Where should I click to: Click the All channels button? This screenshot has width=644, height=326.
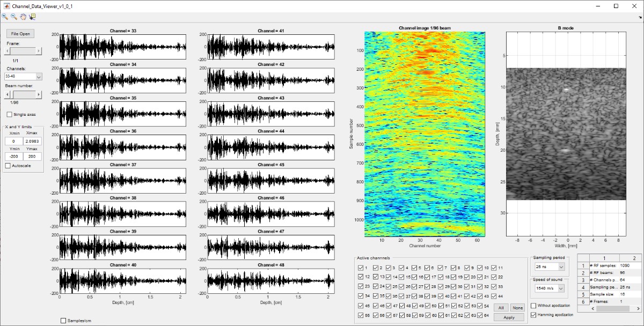[x=501, y=308]
